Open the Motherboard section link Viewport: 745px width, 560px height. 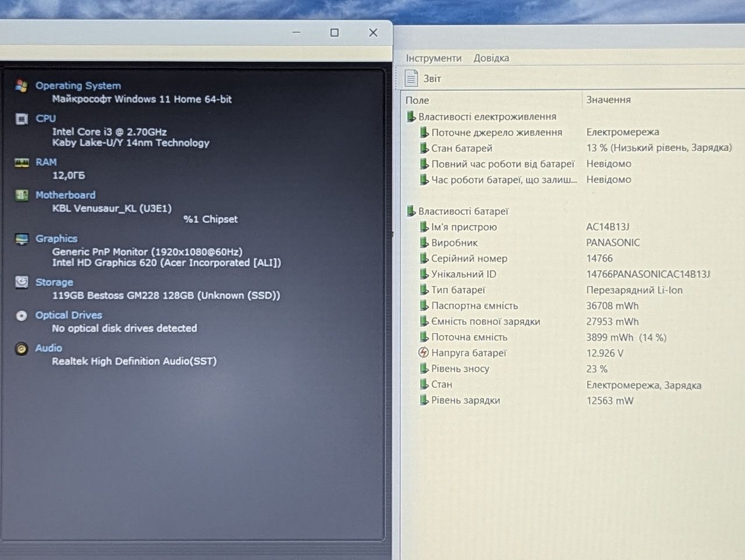[x=65, y=195]
